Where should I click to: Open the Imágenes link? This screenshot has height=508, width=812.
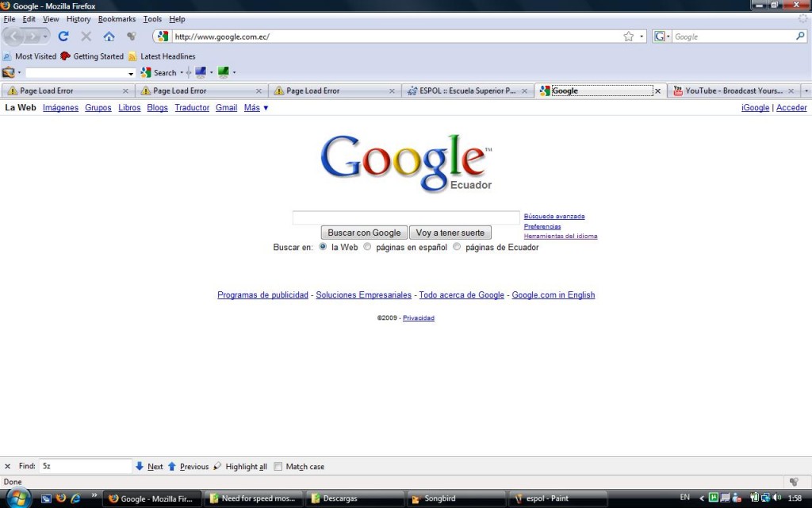coord(60,107)
